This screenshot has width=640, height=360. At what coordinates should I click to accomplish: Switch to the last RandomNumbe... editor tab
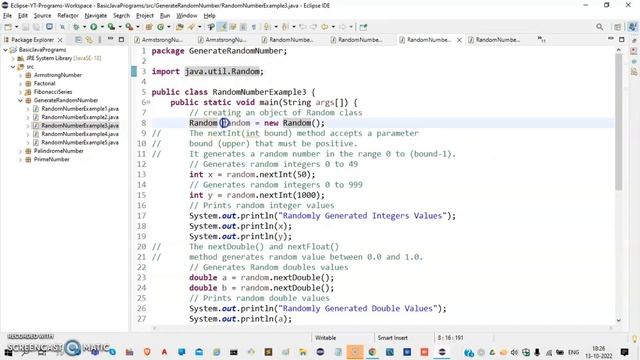[x=495, y=40]
